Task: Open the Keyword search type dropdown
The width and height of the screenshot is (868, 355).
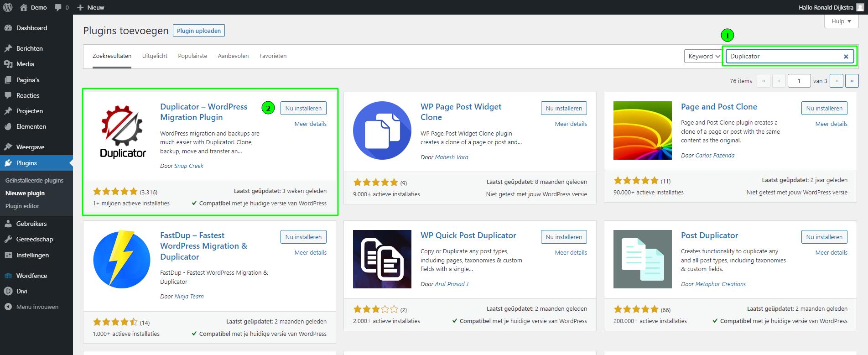Action: [703, 56]
